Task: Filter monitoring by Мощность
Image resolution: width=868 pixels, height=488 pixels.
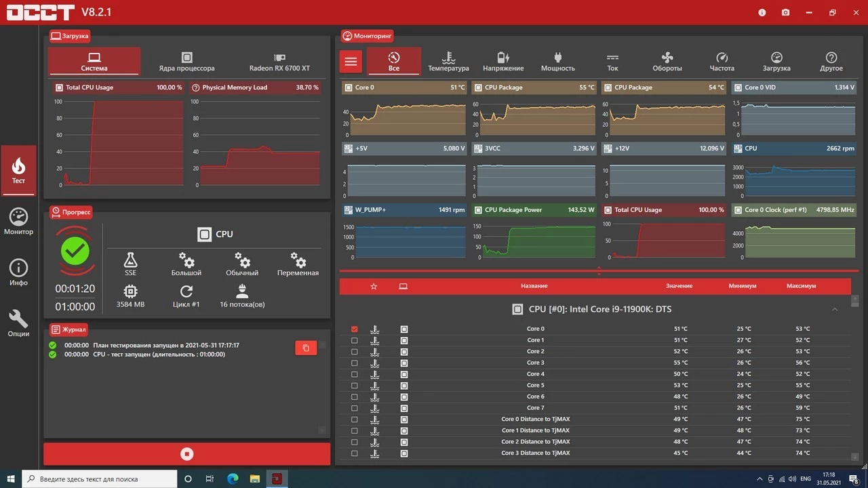Action: (x=558, y=62)
